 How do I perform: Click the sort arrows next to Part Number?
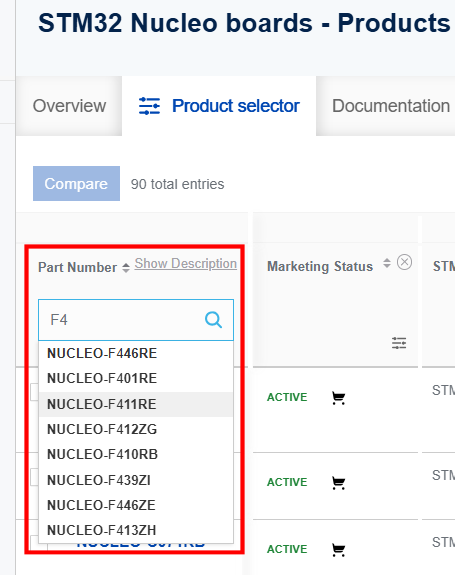[126, 268]
